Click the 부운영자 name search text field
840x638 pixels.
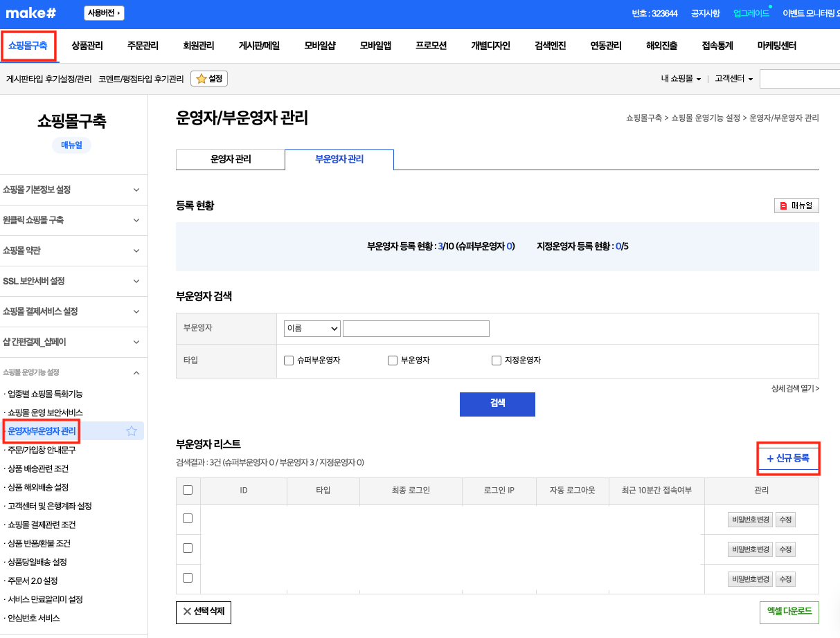416,329
